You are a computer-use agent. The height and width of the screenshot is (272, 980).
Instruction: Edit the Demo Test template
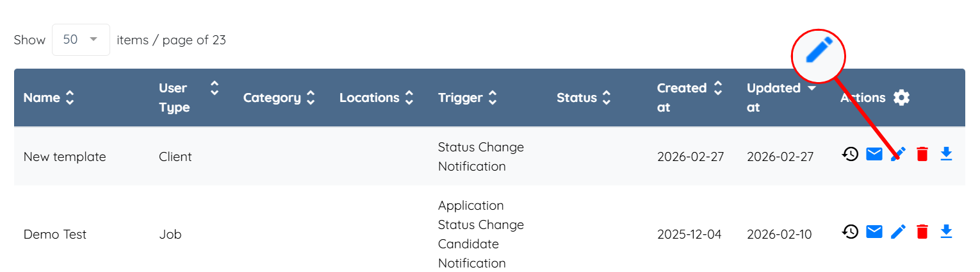coord(899,232)
